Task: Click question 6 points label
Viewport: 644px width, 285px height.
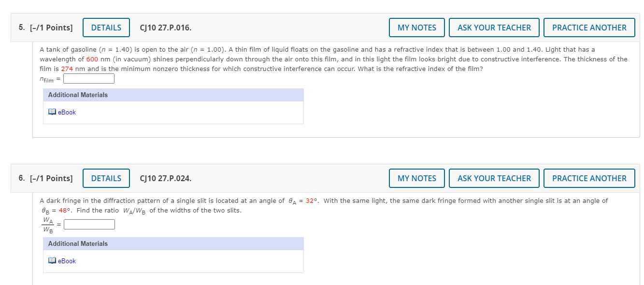Action: pos(46,178)
